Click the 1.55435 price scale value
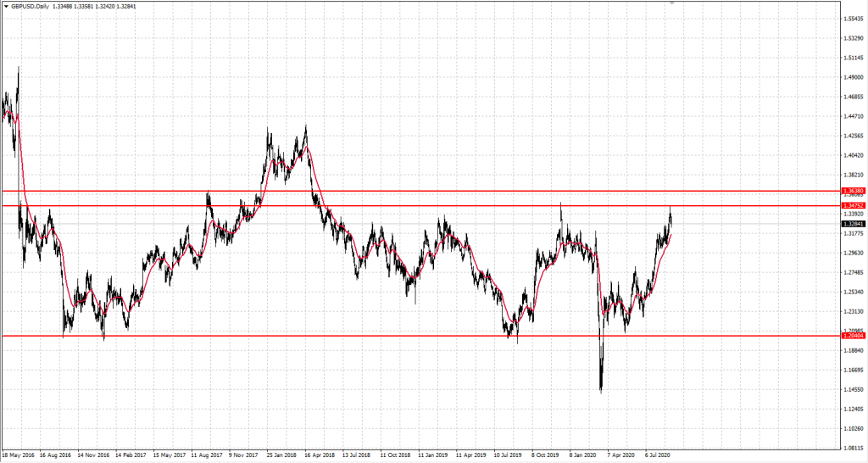Screen dimensions: 868x463 click(x=853, y=19)
